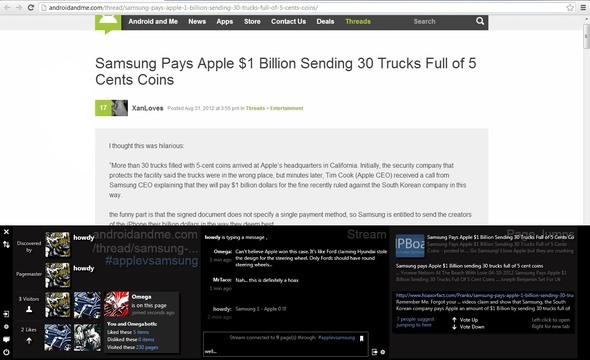Screen dimensions: 590x360
Task: Click the IPBoa page jump thumbnail
Action: pyautogui.click(x=410, y=246)
